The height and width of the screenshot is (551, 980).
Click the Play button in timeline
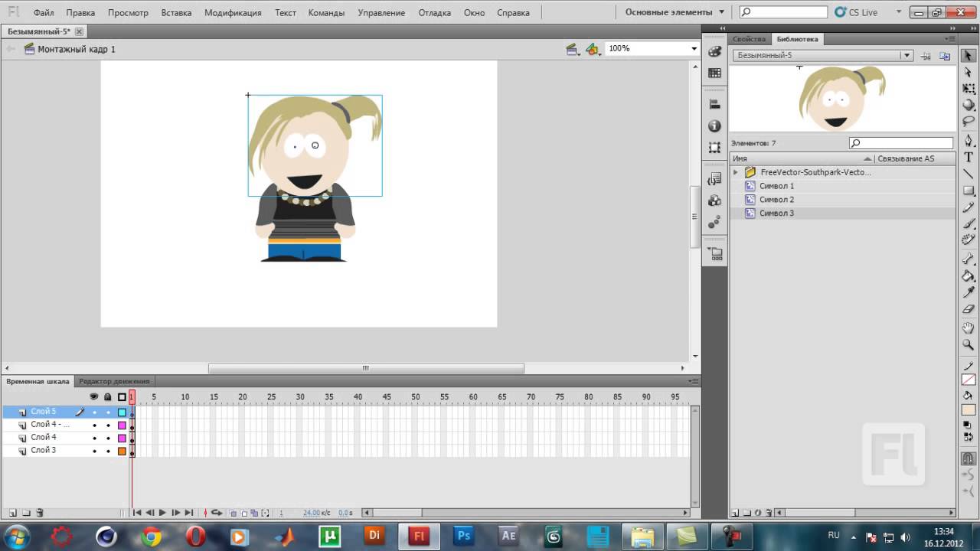coord(162,513)
